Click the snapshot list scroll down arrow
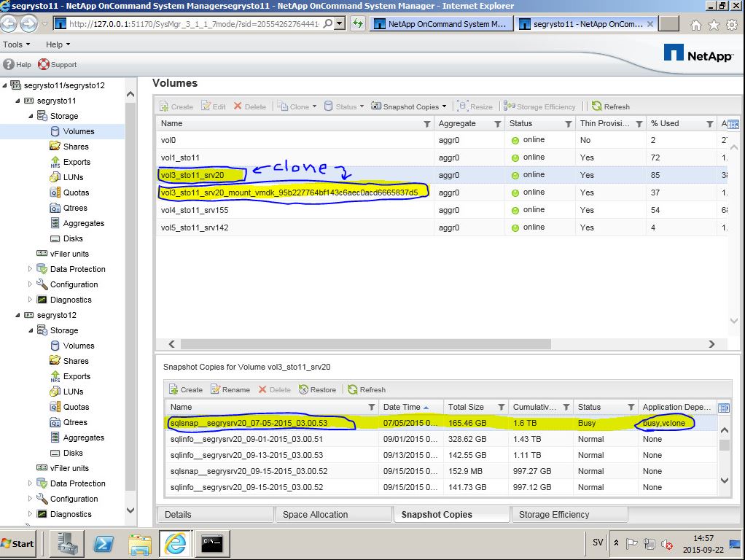 point(725,480)
